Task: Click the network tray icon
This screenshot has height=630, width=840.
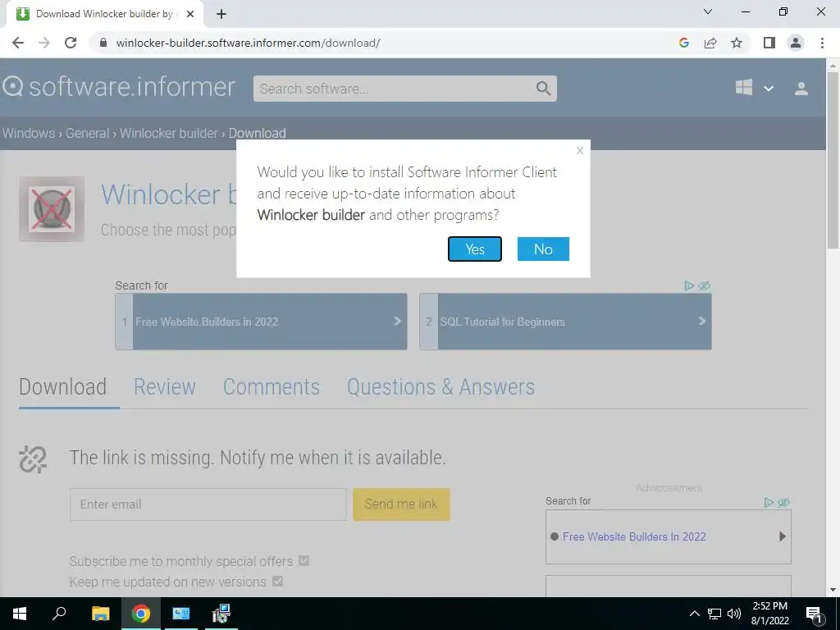Action: tap(714, 614)
